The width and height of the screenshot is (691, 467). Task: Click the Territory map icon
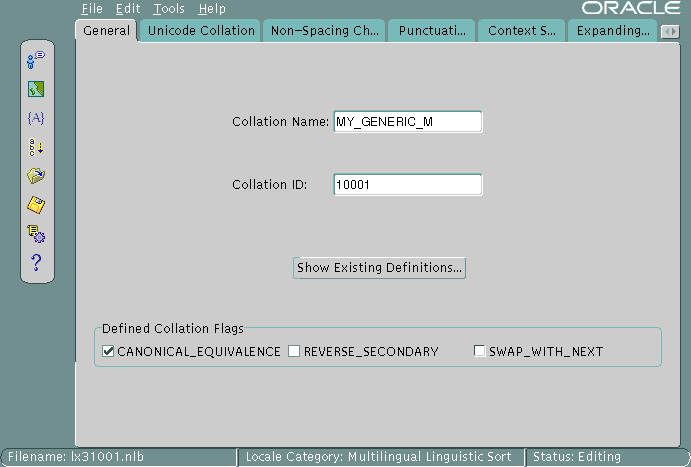tap(36, 89)
